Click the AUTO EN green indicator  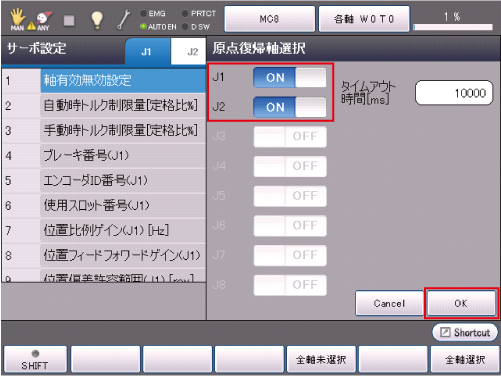pyautogui.click(x=158, y=27)
